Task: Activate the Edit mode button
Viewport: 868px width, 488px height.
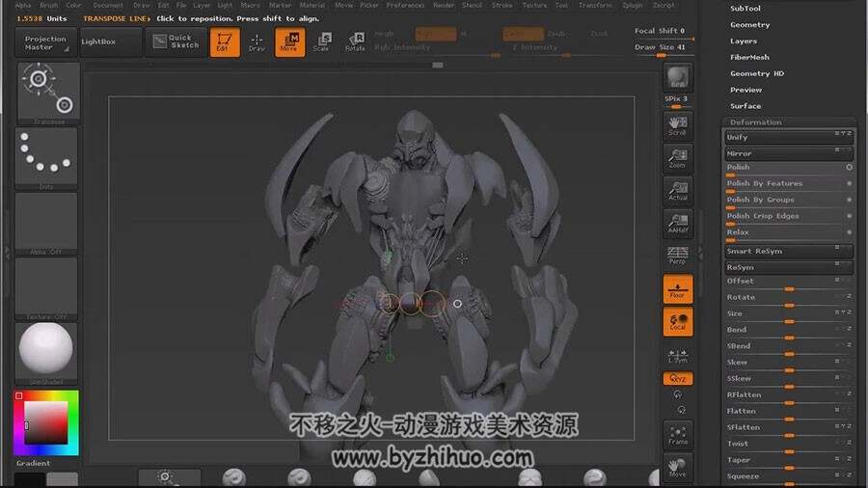Action: coord(225,42)
